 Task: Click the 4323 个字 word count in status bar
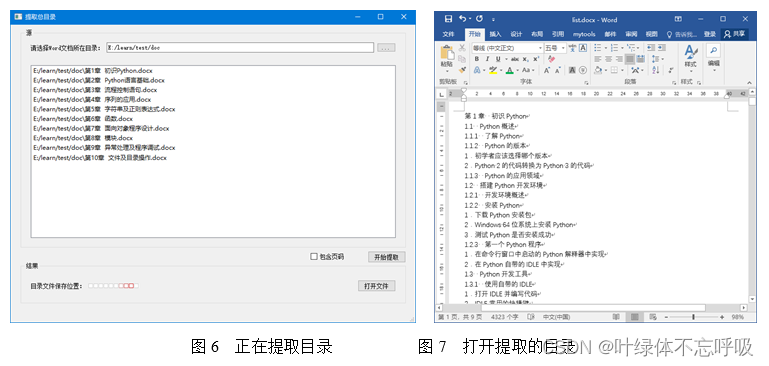pos(504,317)
